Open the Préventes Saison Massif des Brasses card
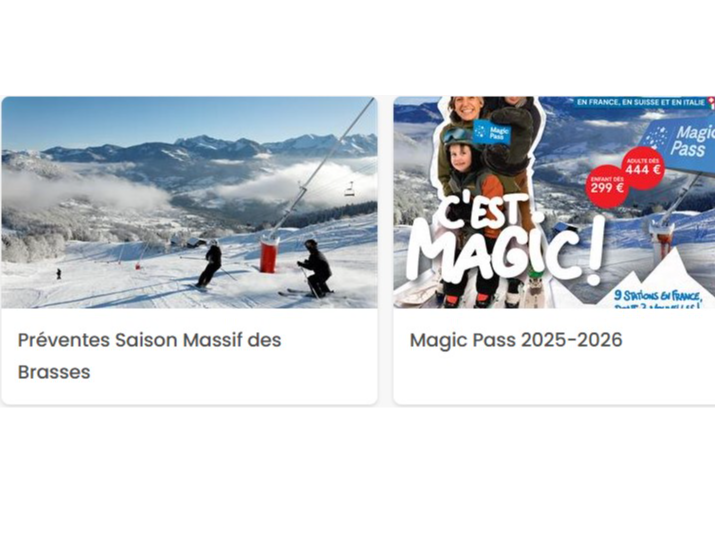Viewport: 715px width, 536px height. click(189, 250)
